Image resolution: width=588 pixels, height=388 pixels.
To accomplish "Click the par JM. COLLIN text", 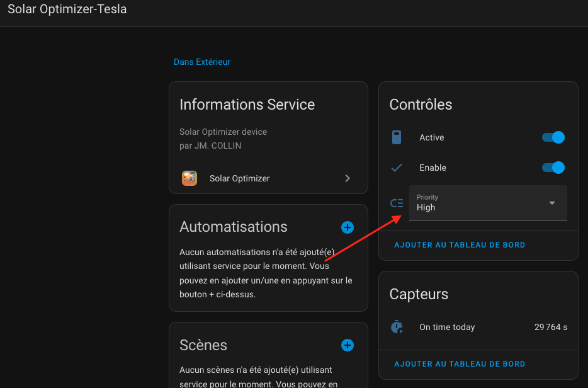I will tap(210, 145).
